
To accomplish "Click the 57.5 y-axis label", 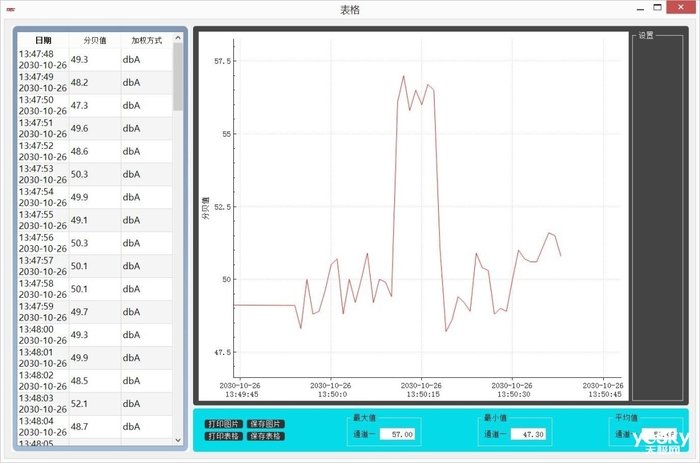I will click(222, 61).
